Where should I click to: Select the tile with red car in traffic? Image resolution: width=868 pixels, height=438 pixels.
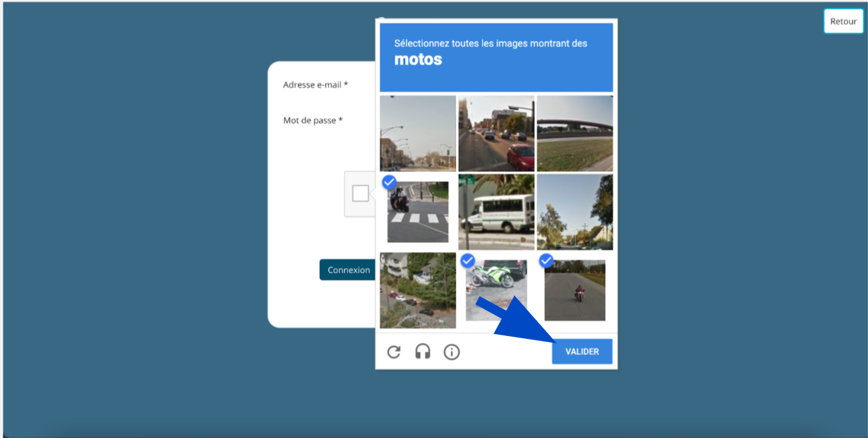[496, 134]
